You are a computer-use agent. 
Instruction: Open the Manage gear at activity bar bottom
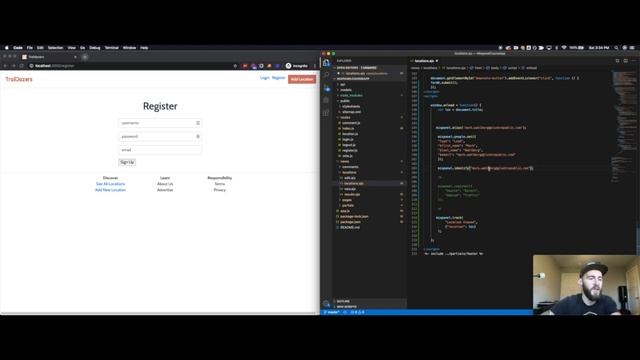pyautogui.click(x=326, y=303)
